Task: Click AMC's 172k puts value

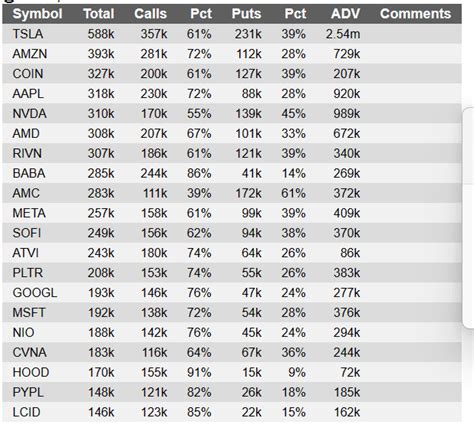Action: pos(248,193)
